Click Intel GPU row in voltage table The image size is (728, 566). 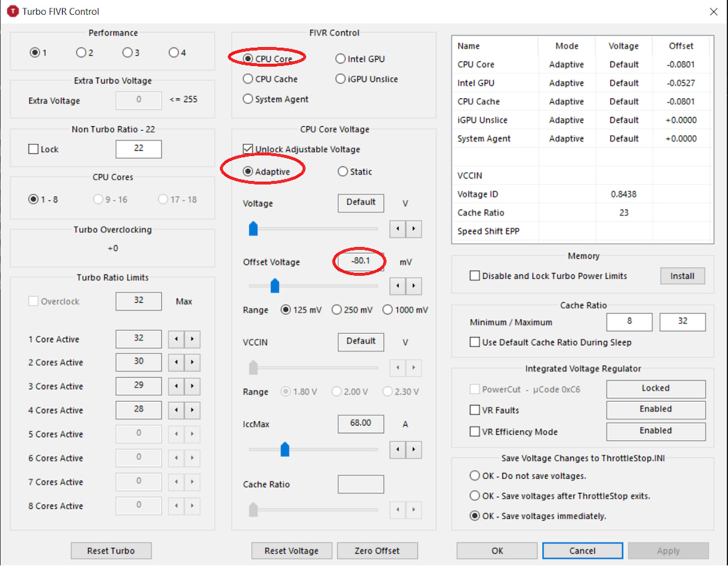[x=582, y=83]
